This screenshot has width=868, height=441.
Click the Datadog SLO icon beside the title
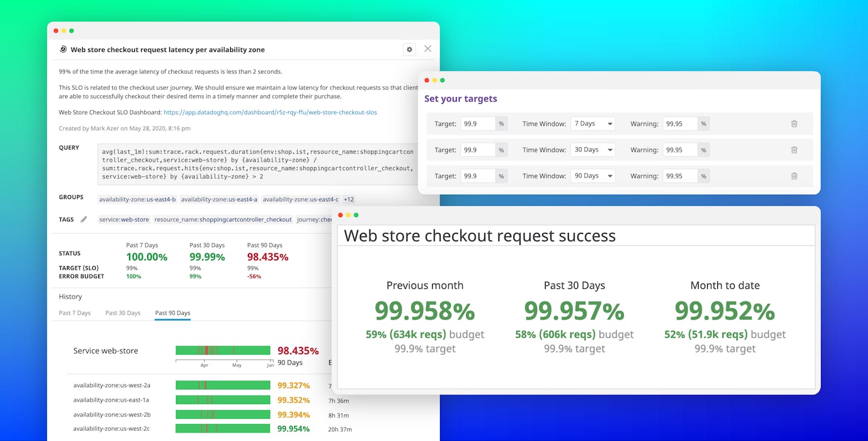(63, 49)
